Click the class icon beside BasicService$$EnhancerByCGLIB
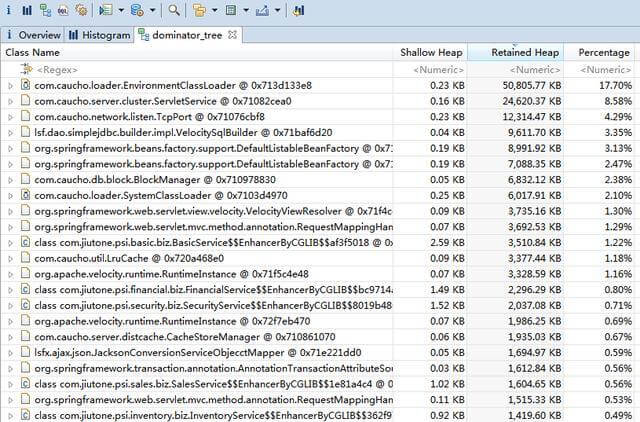This screenshot has height=422, width=640. (x=25, y=242)
